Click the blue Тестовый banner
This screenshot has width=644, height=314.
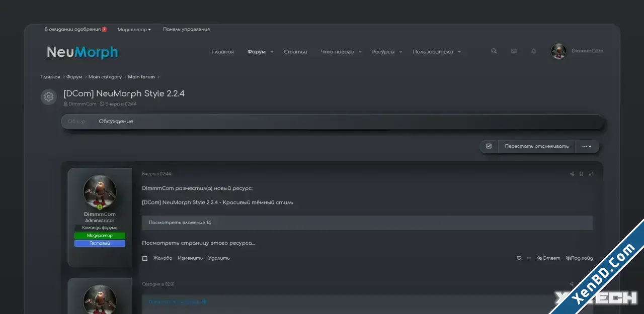coord(100,243)
